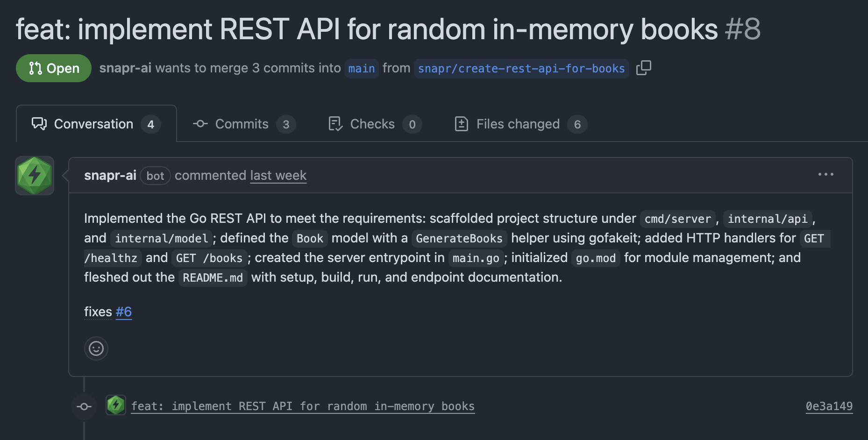Switch to the Files changed tab
This screenshot has height=440, width=868.
tap(517, 124)
